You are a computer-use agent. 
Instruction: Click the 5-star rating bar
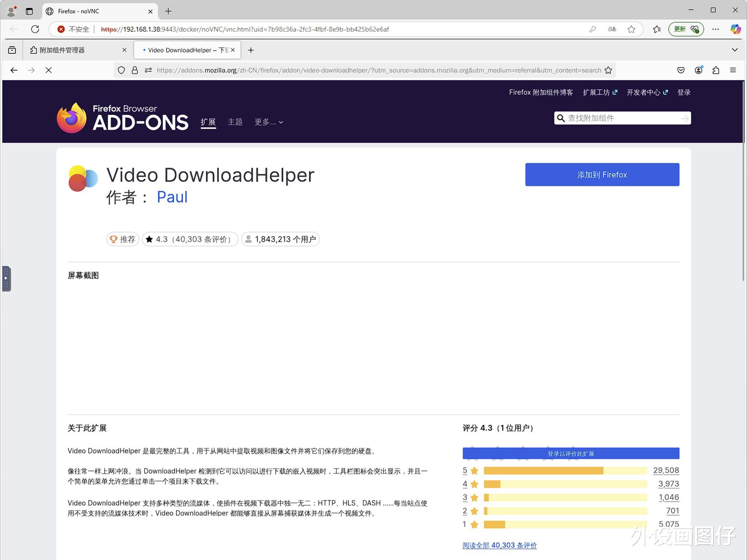565,471
